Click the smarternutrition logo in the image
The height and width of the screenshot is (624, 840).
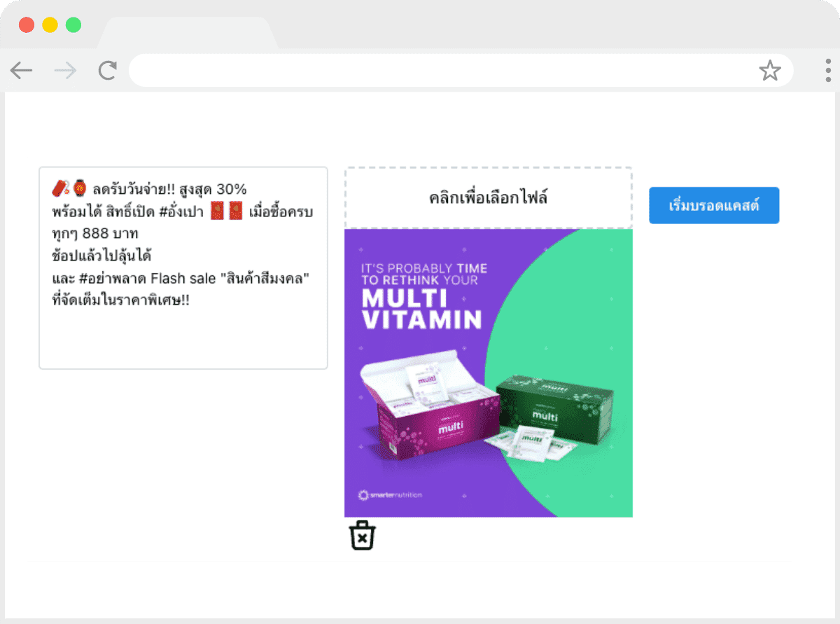391,495
